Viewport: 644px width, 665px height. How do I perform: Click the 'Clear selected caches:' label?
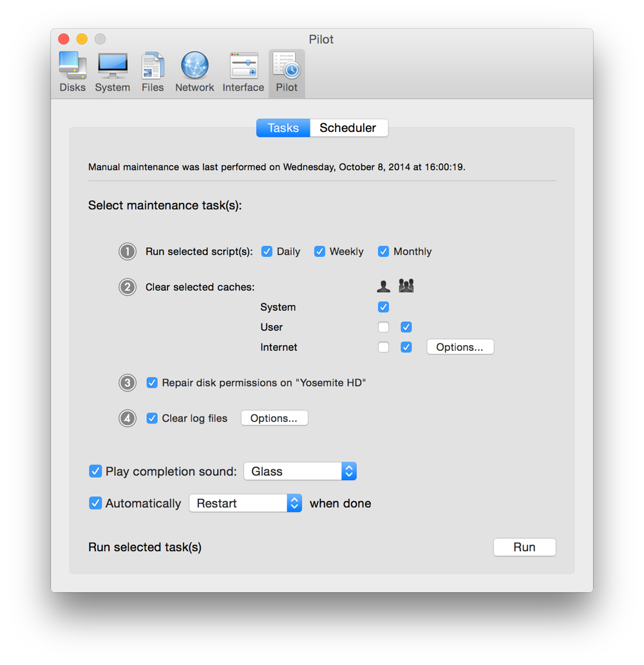pyautogui.click(x=200, y=287)
